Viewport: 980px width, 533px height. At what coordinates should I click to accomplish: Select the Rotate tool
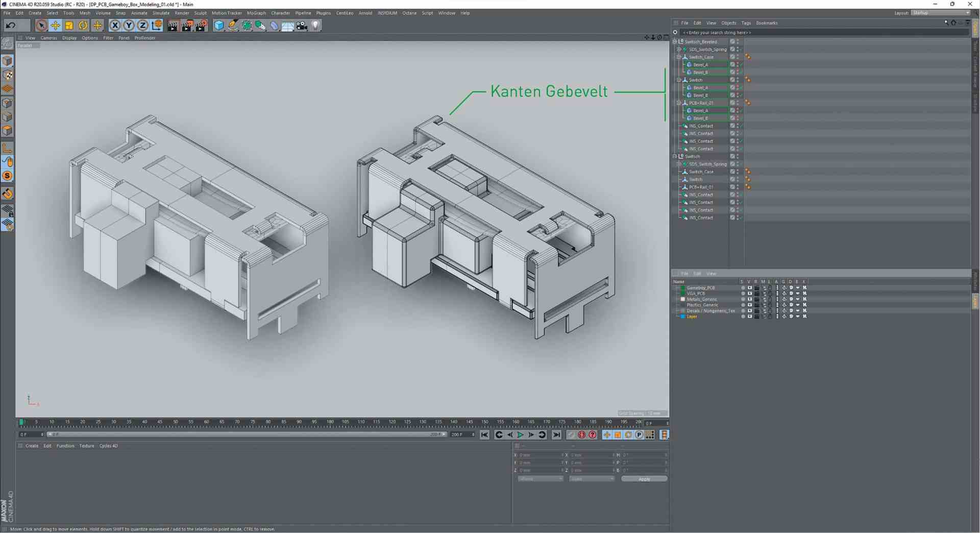[x=83, y=25]
